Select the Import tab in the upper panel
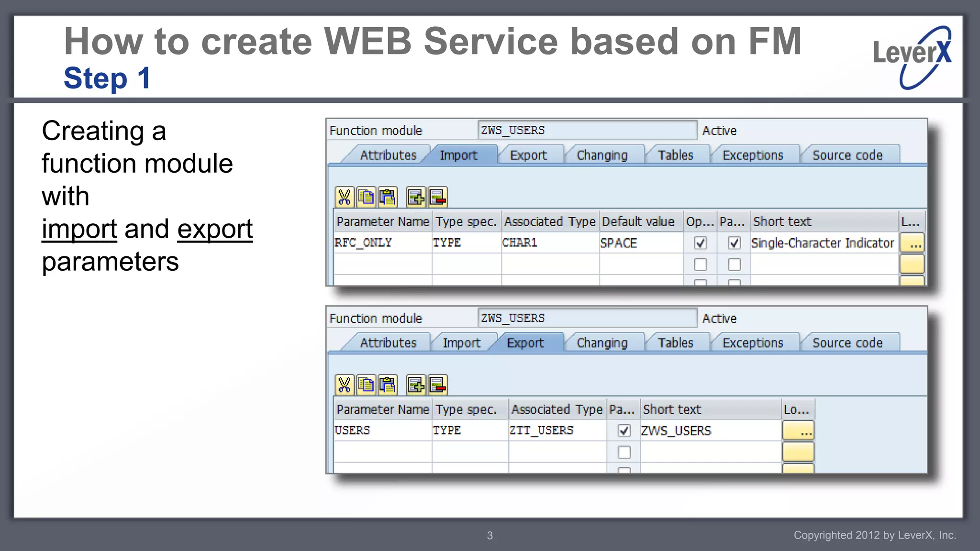Viewport: 980px width, 551px height. pyautogui.click(x=458, y=155)
